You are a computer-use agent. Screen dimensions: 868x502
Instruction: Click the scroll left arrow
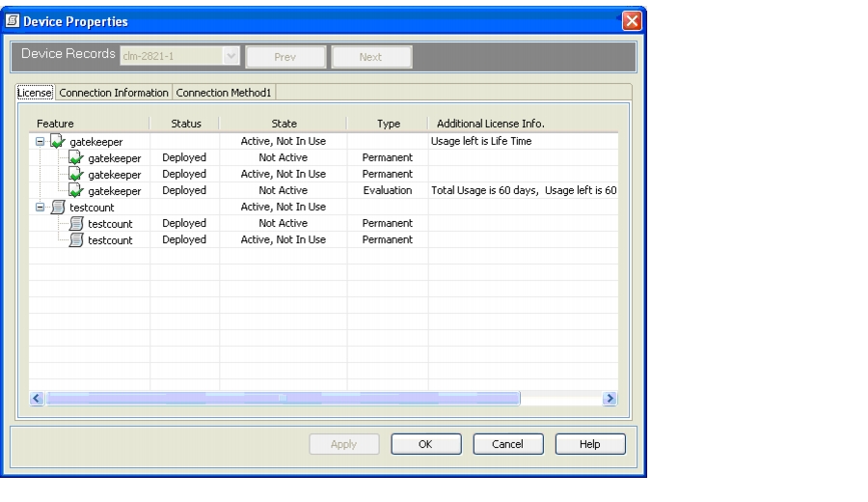37,398
